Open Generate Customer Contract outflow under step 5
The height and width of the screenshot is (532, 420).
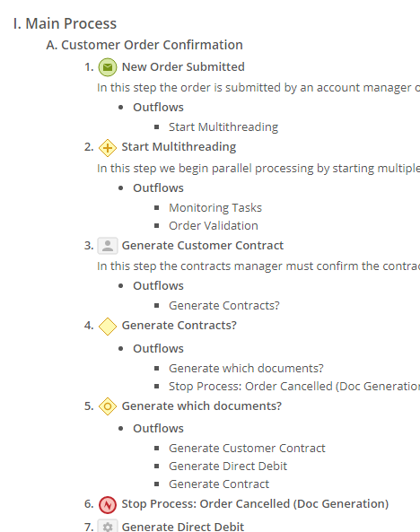pos(247,449)
